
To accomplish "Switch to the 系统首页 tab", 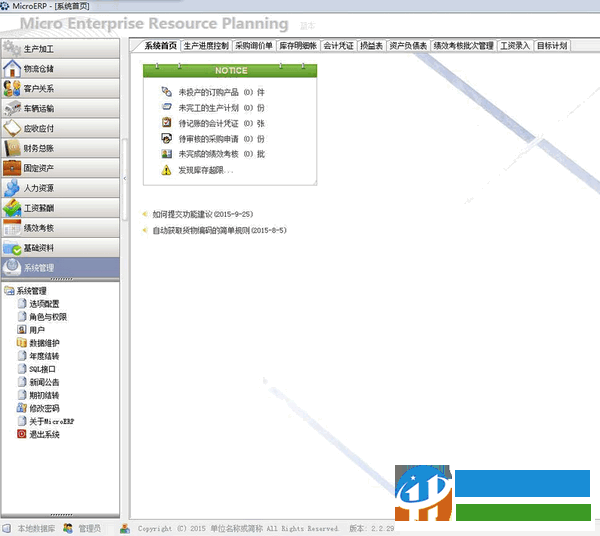I will click(160, 46).
